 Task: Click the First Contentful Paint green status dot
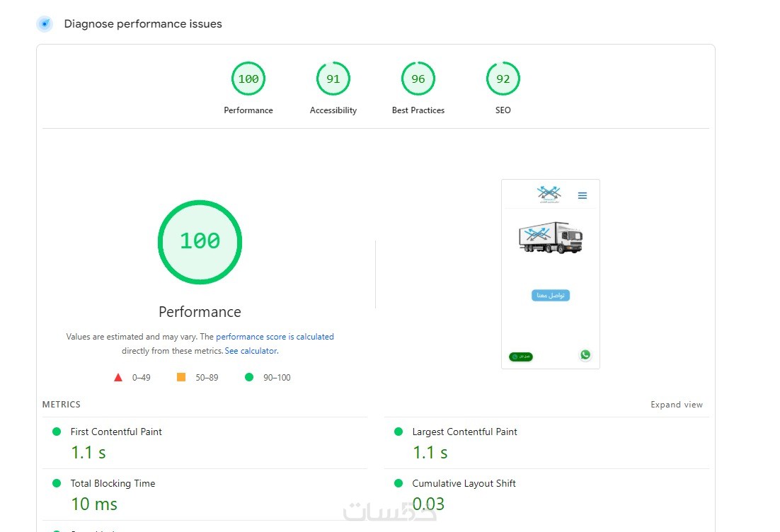[57, 432]
